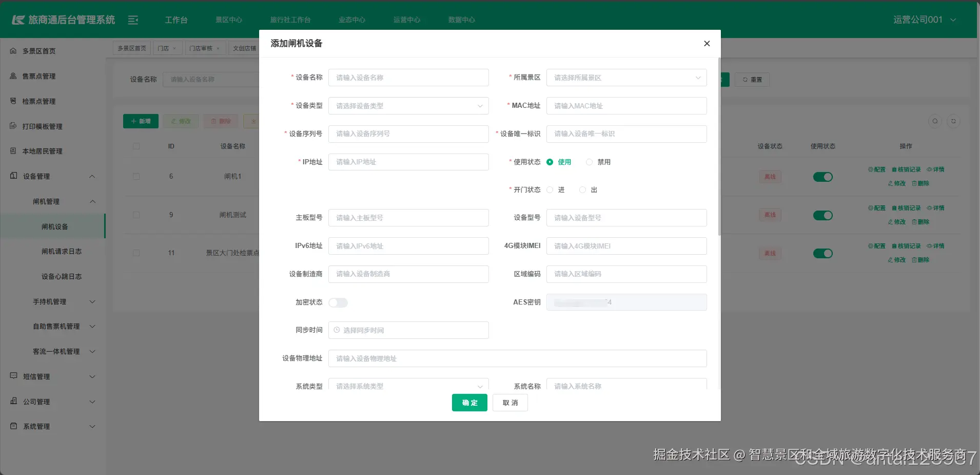Open 景区中心 in the top navigation

[x=229, y=20]
